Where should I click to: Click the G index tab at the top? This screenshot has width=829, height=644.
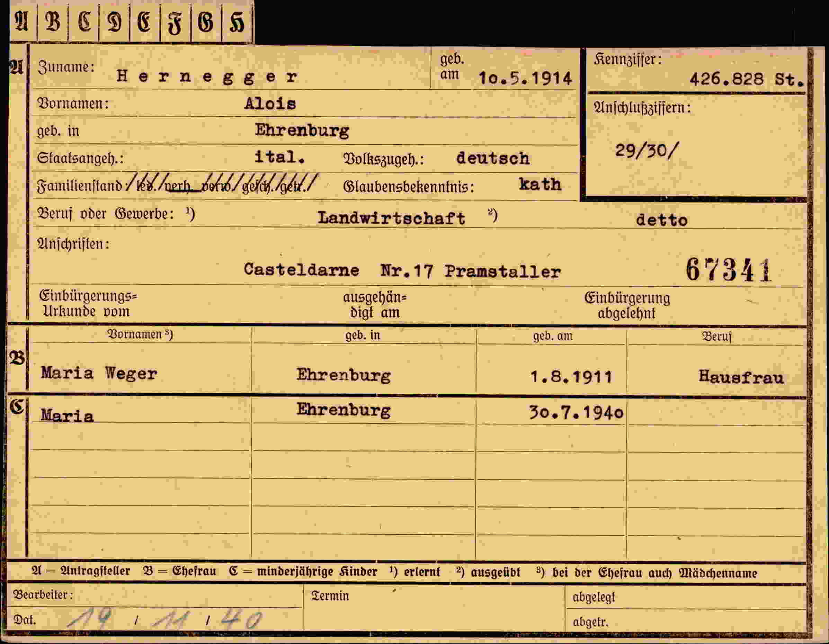[x=206, y=22]
